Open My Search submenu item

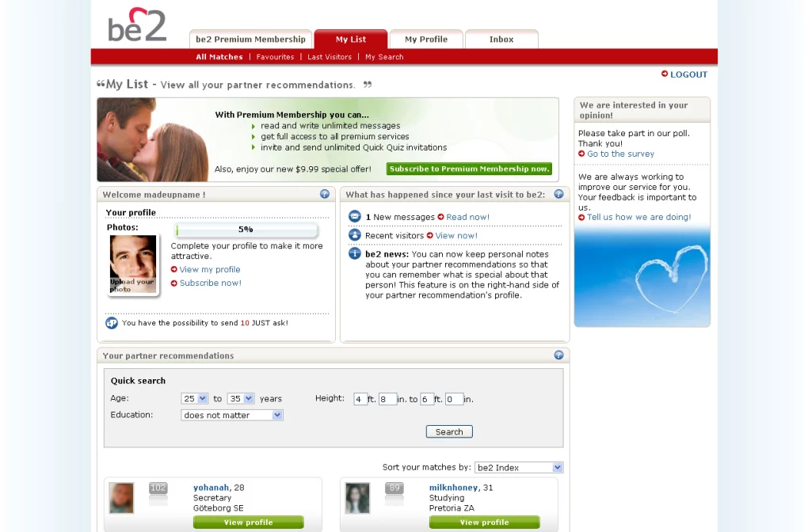pos(384,57)
